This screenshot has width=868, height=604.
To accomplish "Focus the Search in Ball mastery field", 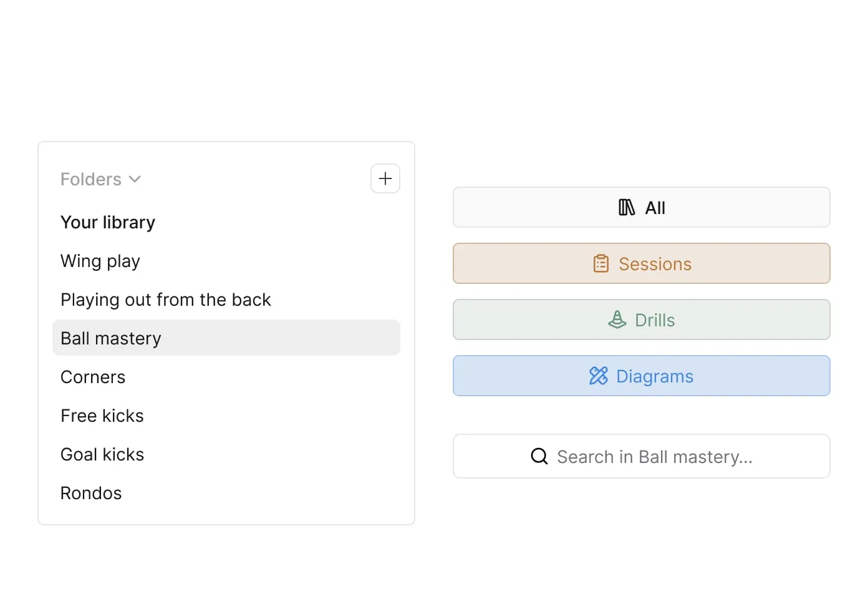I will (x=655, y=457).
